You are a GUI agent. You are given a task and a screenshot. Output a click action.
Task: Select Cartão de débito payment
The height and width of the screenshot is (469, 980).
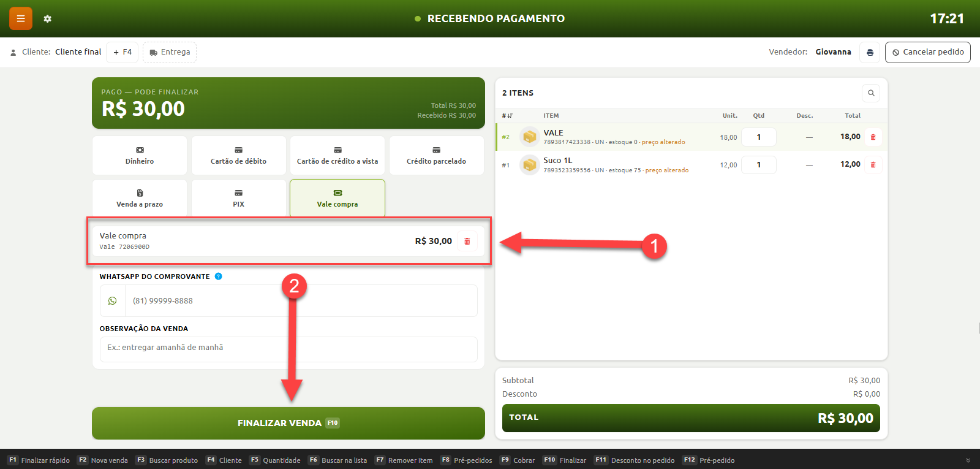[x=239, y=156]
